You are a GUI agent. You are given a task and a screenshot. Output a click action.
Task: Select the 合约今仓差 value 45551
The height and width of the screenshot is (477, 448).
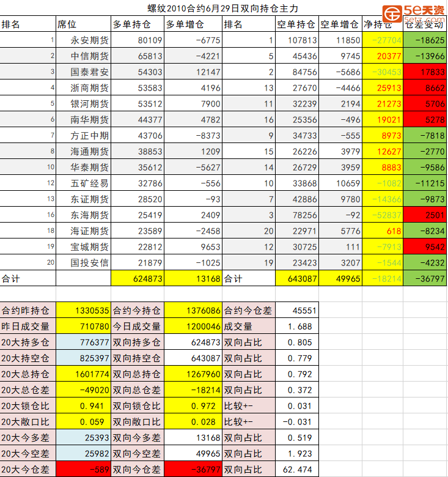pos(296,310)
